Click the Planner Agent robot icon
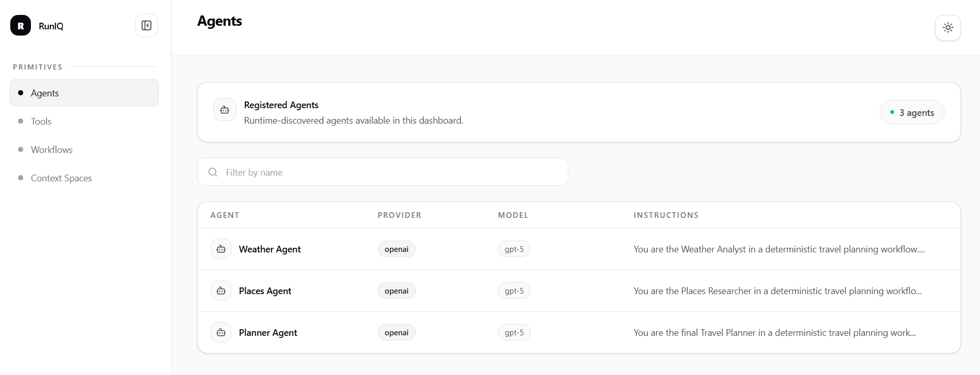The width and height of the screenshot is (980, 375). click(x=221, y=332)
